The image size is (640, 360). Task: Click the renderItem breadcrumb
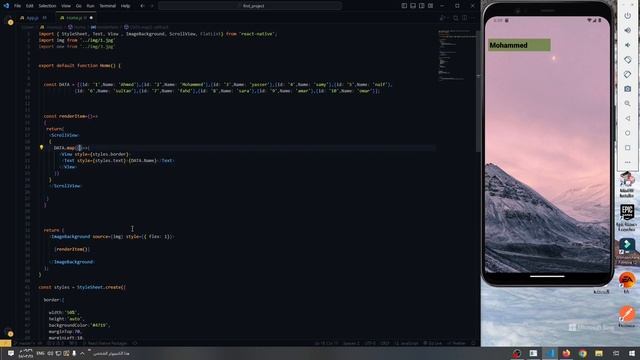pyautogui.click(x=105, y=27)
